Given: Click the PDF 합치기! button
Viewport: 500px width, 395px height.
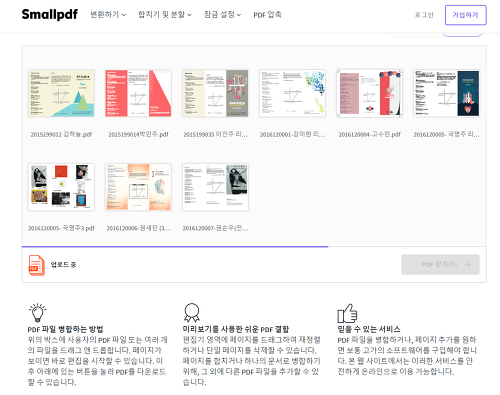Looking at the screenshot, I should [x=440, y=265].
